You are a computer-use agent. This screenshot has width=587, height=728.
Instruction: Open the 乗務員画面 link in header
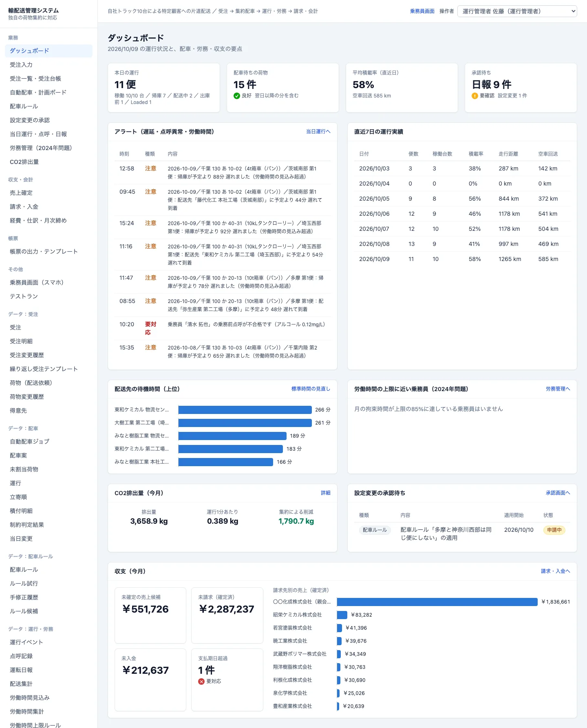pos(422,11)
